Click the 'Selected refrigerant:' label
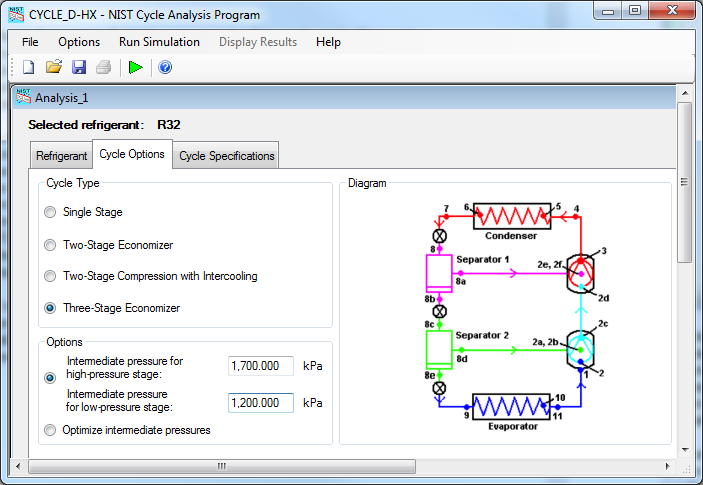This screenshot has height=485, width=703. point(86,125)
